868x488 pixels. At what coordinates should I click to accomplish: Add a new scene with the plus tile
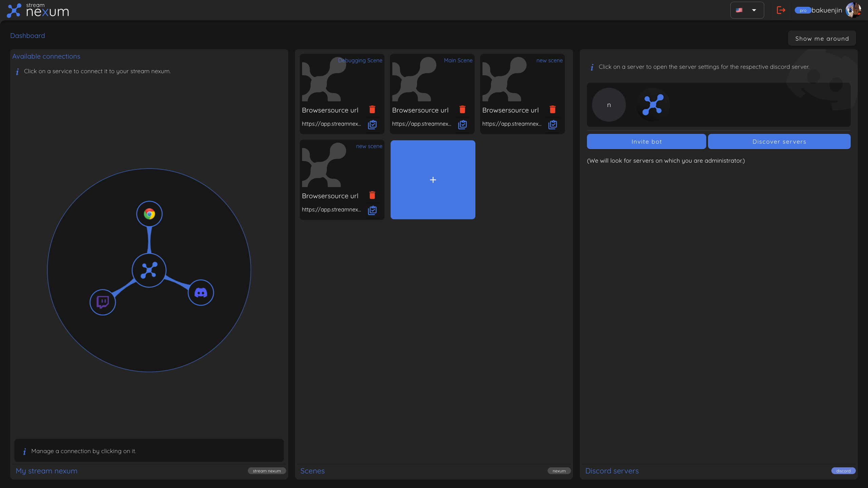click(x=433, y=180)
